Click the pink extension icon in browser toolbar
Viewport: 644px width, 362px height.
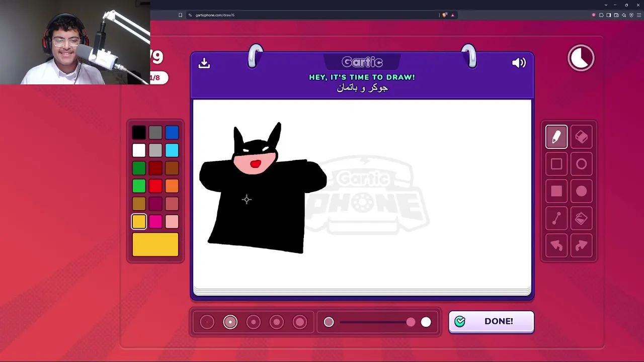594,15
